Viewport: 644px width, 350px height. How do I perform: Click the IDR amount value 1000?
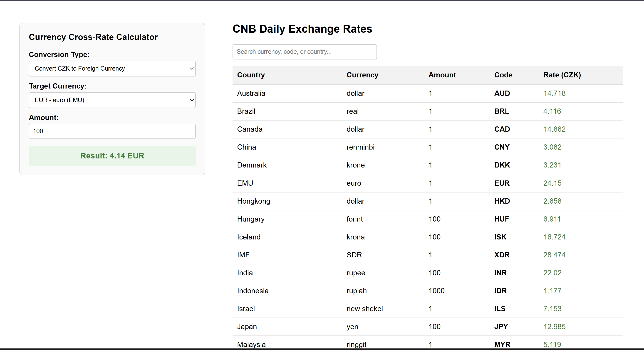(436, 291)
